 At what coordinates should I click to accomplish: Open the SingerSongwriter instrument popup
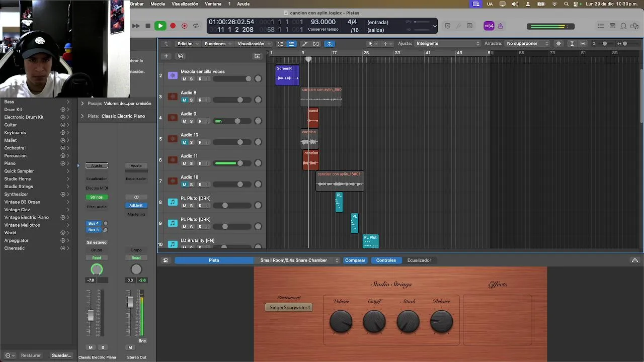pyautogui.click(x=289, y=307)
